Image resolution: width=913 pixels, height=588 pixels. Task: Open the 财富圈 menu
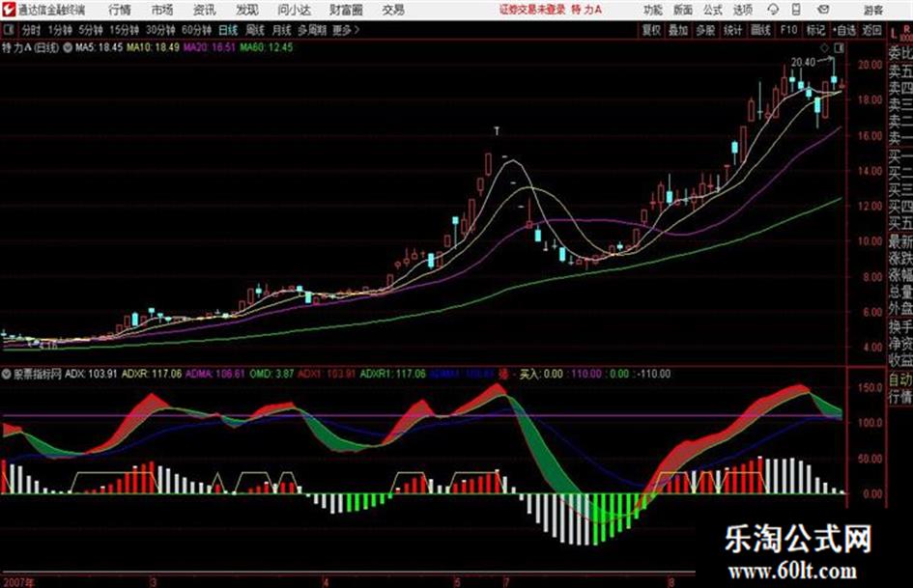(x=346, y=10)
